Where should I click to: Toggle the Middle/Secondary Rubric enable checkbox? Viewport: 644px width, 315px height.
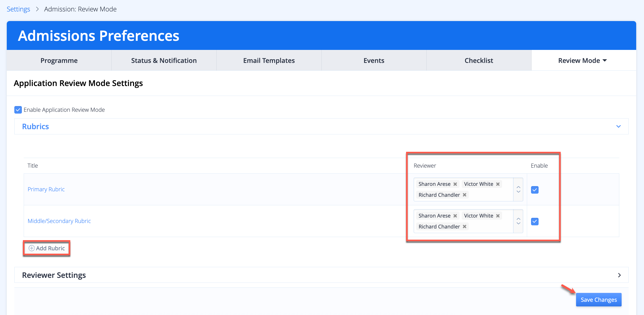pos(535,221)
